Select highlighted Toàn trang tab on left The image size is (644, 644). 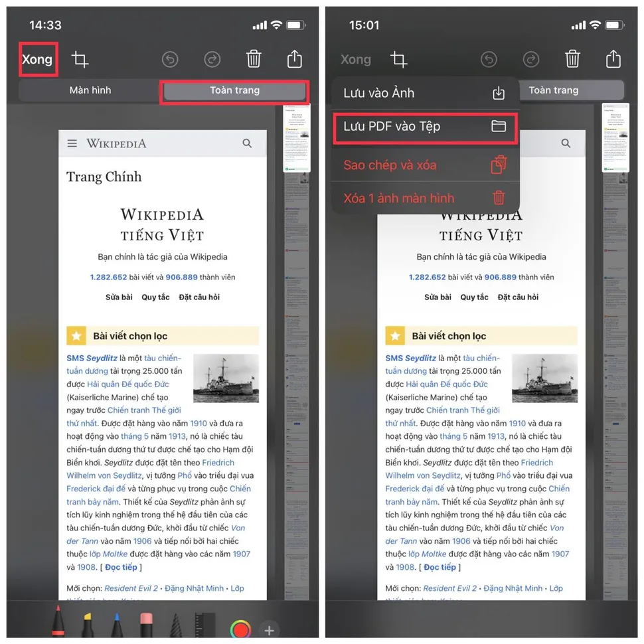coord(234,91)
